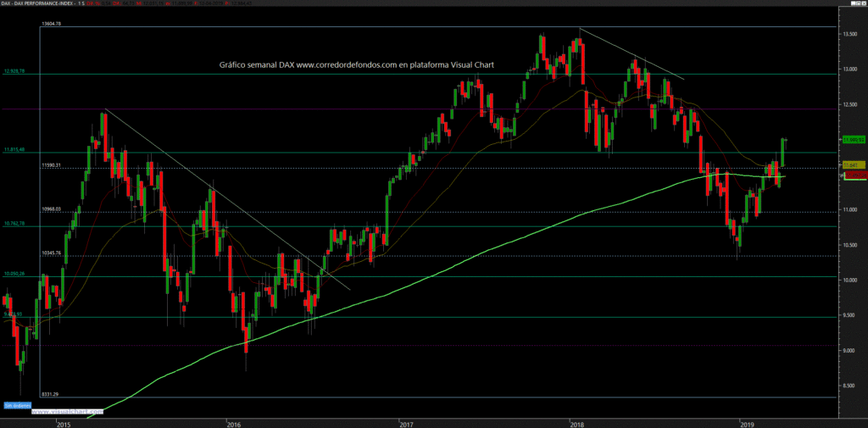Viewport: 868px width, 428px height.
Task: Click the 8.500 price axis tick
Action: click(x=850, y=386)
